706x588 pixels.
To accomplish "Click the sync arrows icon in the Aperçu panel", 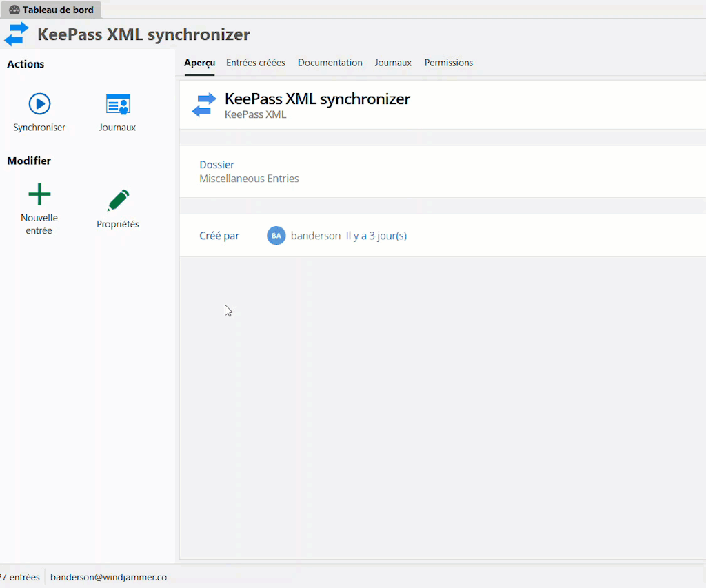I will [203, 105].
